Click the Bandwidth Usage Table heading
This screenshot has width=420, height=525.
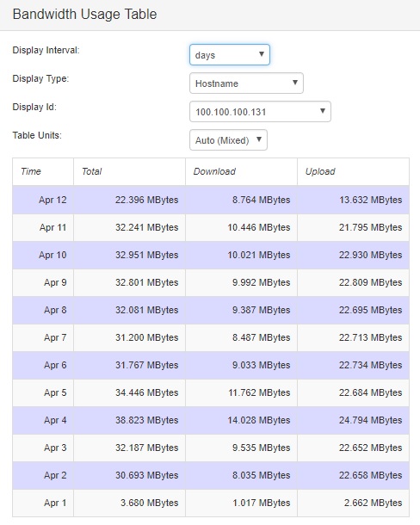(84, 15)
